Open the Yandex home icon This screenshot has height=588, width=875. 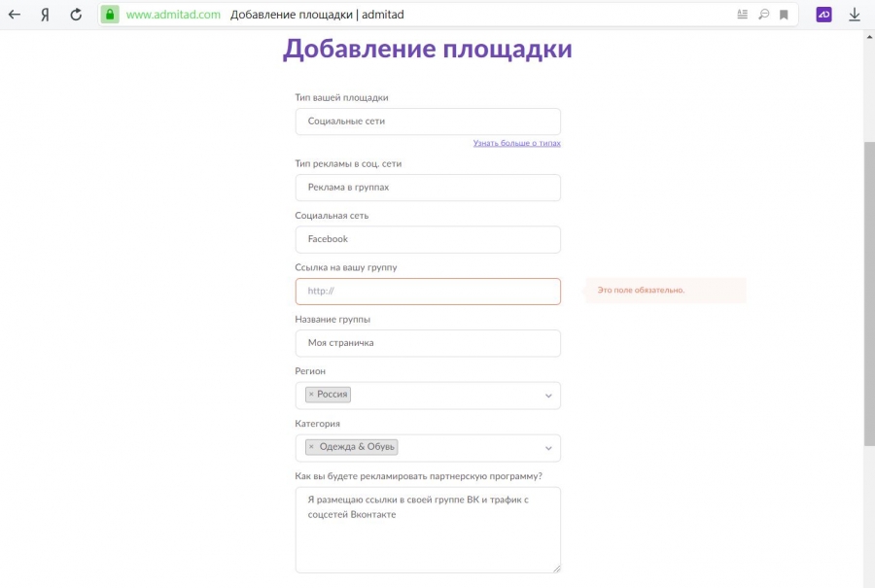coord(45,15)
